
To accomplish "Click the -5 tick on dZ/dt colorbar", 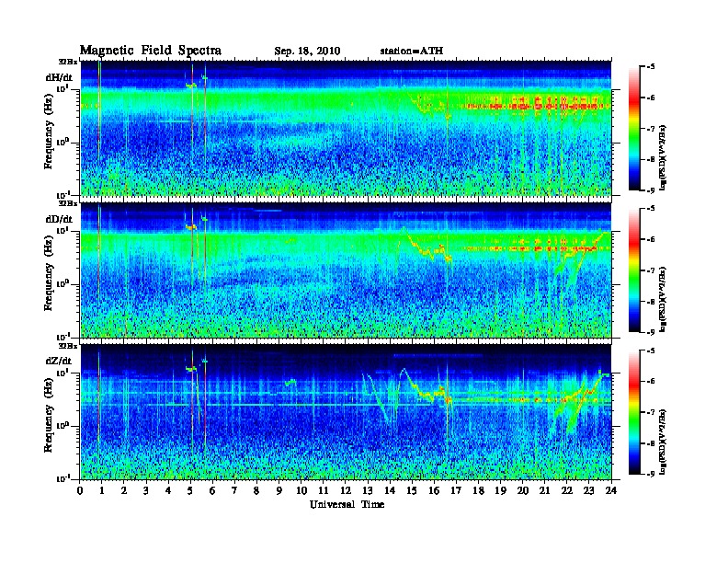I will point(651,350).
